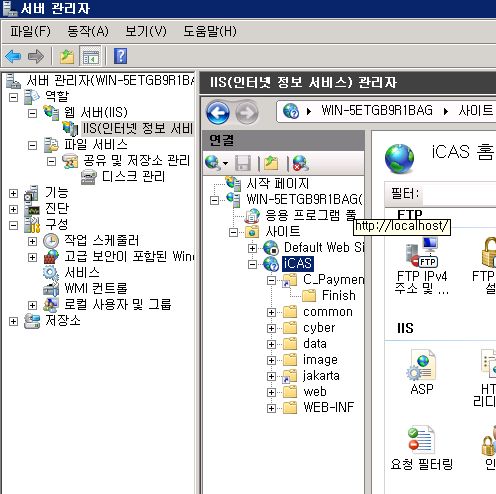Viewport: 496px width, 494px height.
Task: Open the FTP IPv4 address restrictions icon
Action: (x=422, y=267)
